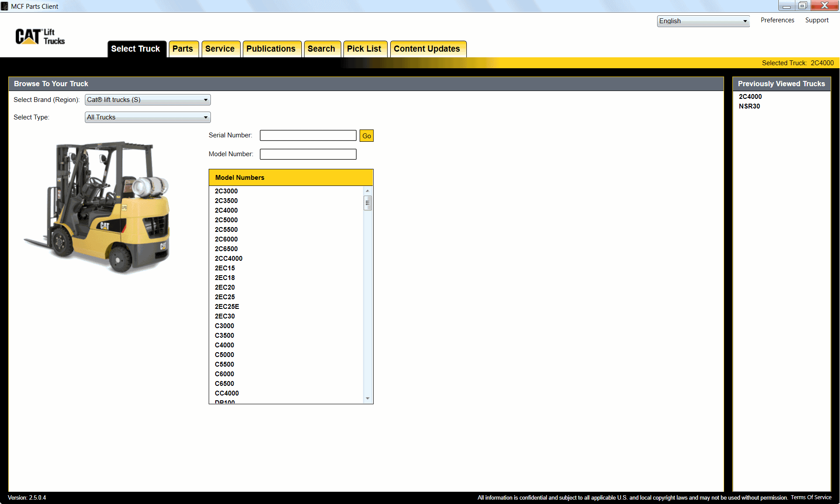
Task: Select NSR30 from Previously Viewed Trucks
Action: tap(749, 106)
